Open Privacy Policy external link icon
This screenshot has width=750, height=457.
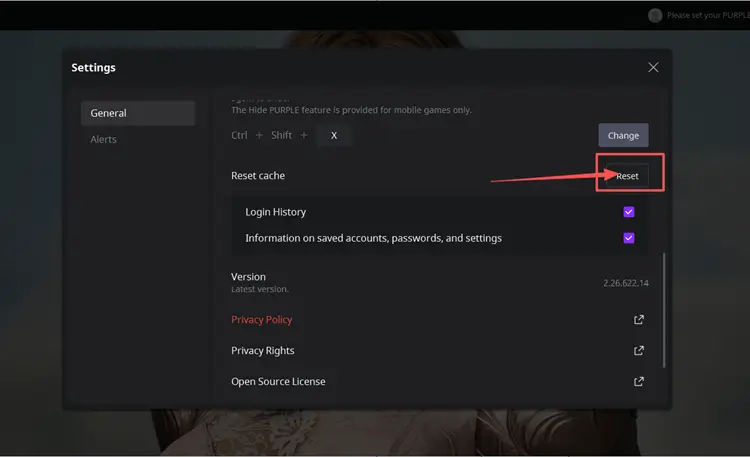click(639, 320)
